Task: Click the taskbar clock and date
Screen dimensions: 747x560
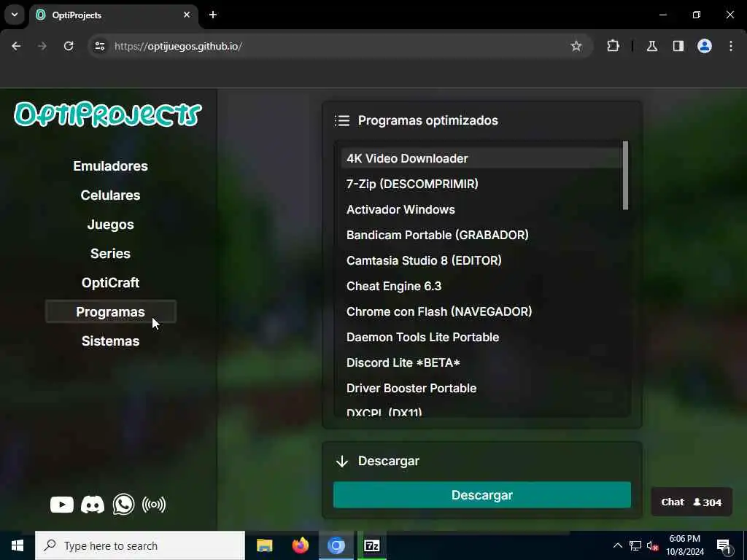Action: [684, 545]
